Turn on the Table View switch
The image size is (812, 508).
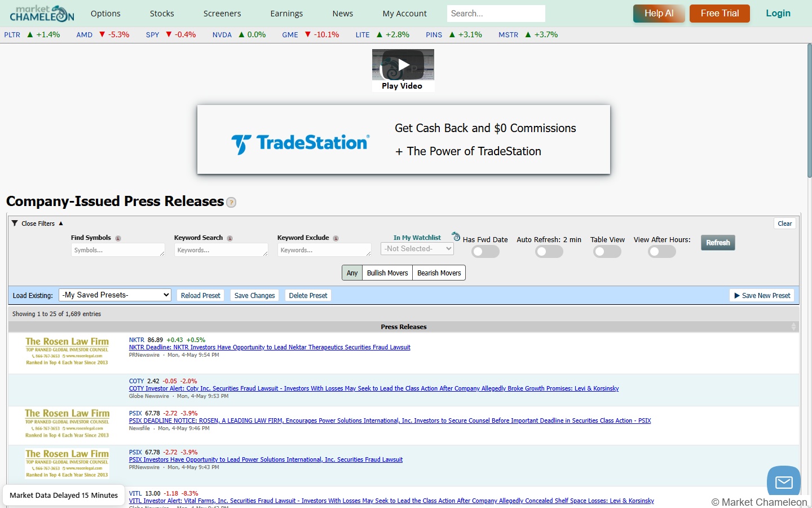click(x=607, y=252)
